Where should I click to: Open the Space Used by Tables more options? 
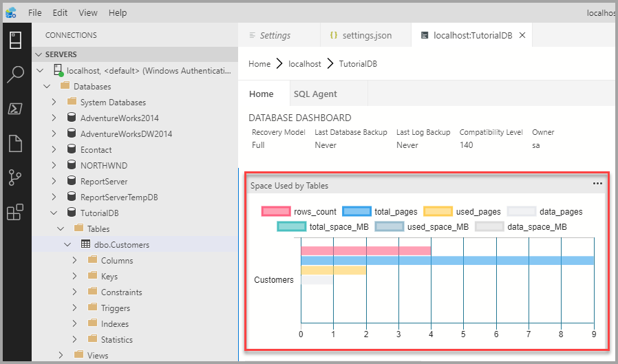pos(597,184)
